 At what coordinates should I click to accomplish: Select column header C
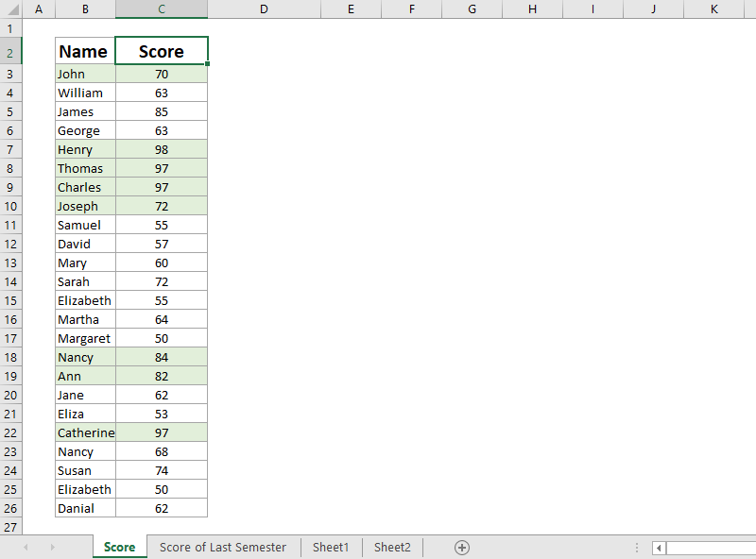click(161, 9)
